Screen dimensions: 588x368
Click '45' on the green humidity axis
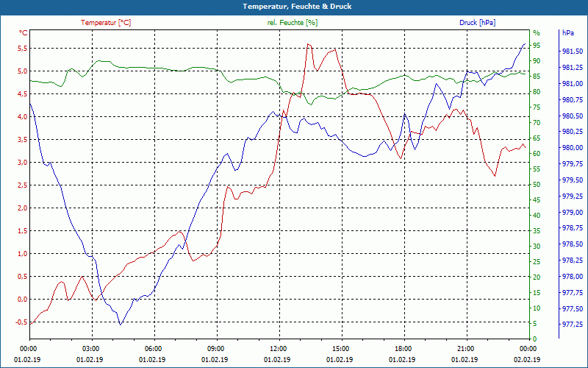click(x=537, y=200)
